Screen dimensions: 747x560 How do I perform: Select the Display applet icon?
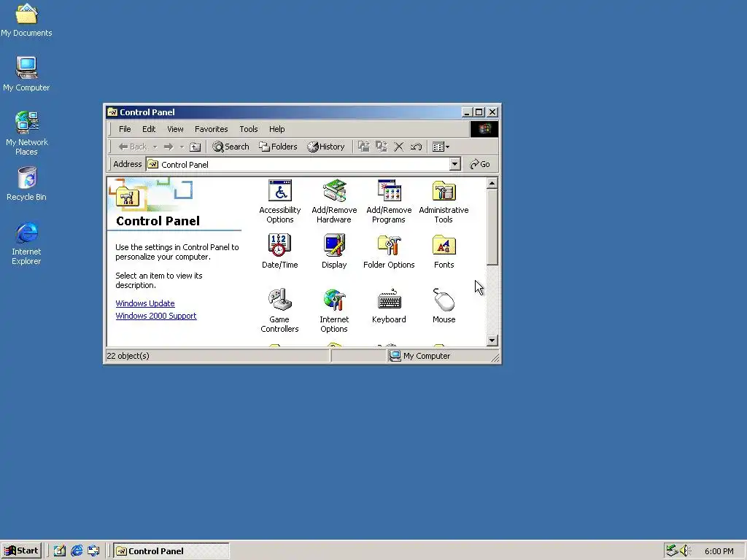point(334,252)
